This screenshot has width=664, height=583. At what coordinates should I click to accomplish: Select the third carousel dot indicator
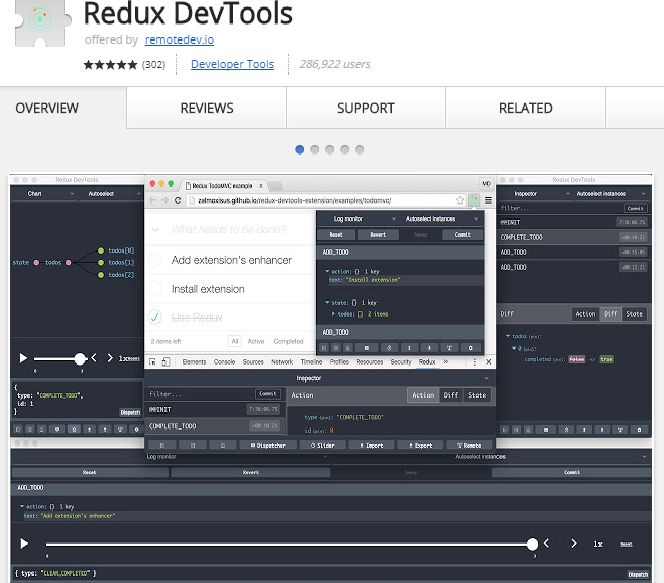[x=330, y=149]
